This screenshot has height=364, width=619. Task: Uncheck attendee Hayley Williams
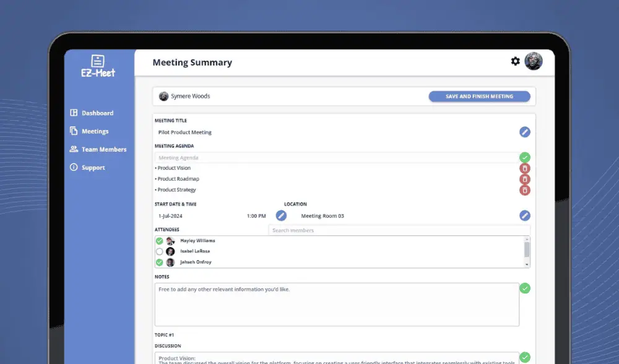tap(160, 241)
